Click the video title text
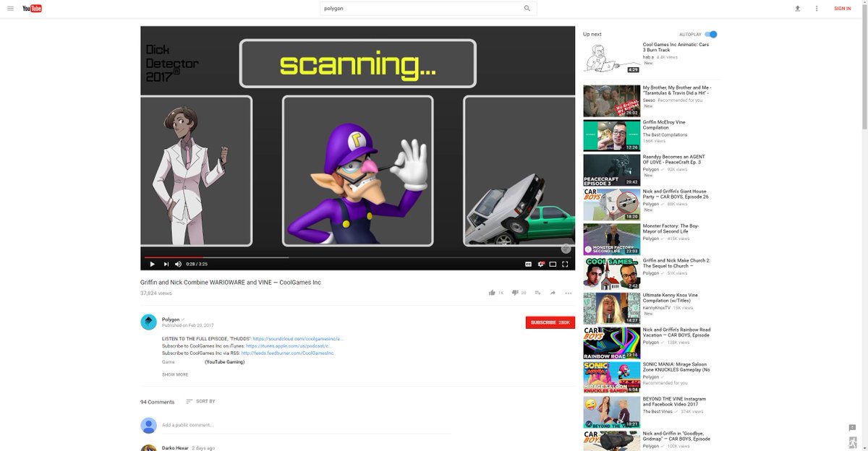Screen dimensions: 868x451 click(231, 282)
